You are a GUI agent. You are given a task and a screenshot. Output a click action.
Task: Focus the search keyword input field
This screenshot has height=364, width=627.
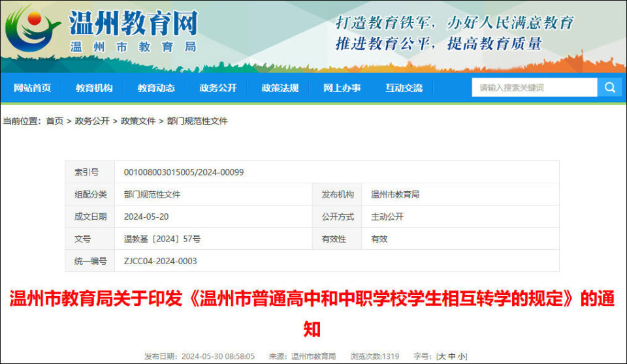click(x=534, y=87)
